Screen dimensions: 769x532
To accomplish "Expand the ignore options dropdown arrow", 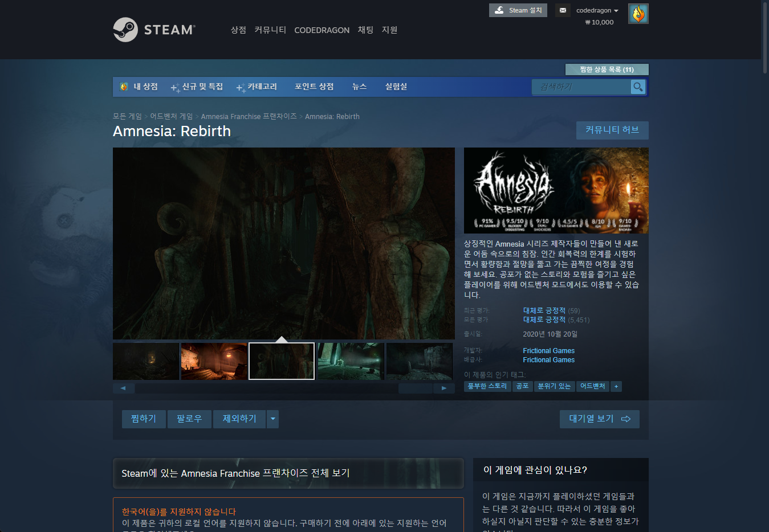I will tap(273, 419).
